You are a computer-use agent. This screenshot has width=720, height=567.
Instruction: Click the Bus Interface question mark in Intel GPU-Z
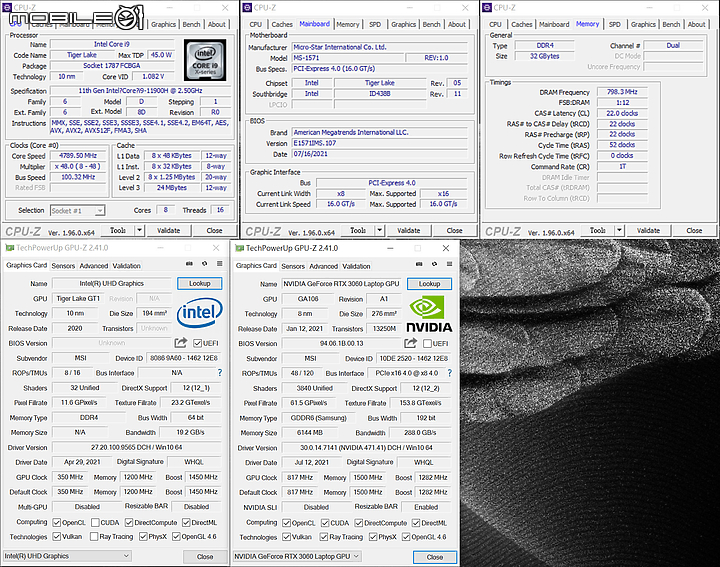(220, 373)
